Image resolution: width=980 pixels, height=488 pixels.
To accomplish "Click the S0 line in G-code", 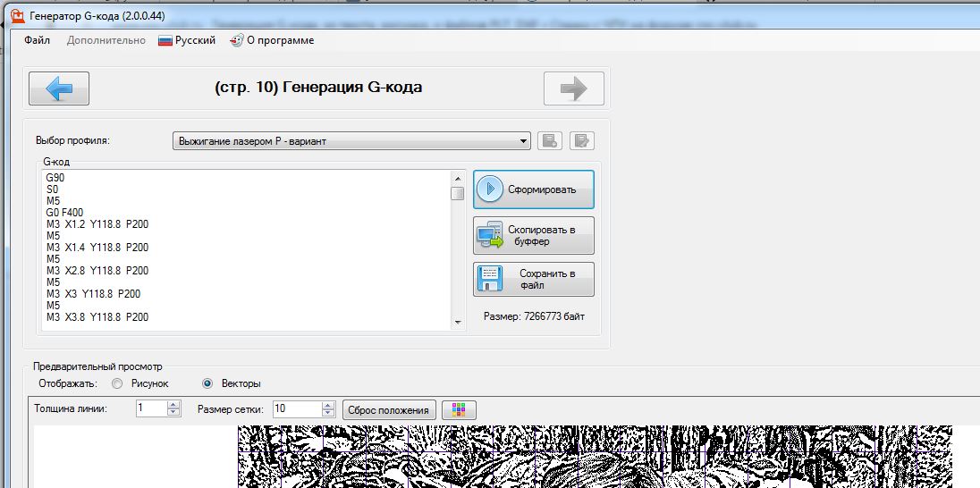I will [52, 189].
